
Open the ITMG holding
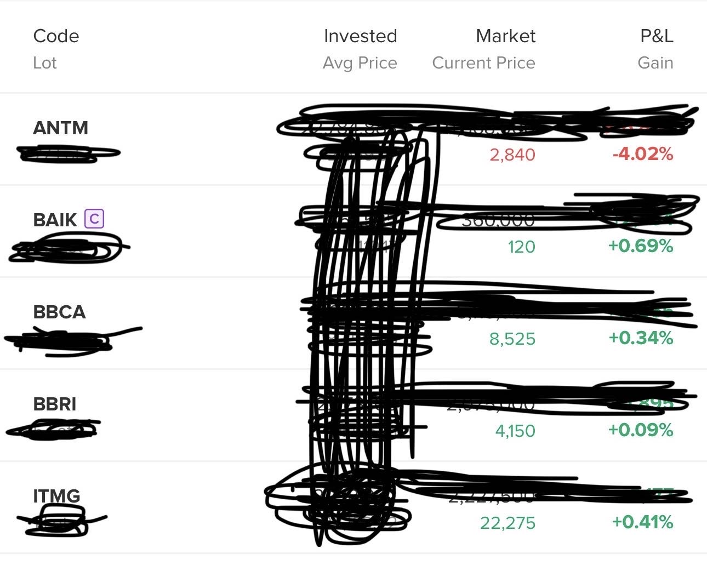pyautogui.click(x=353, y=508)
